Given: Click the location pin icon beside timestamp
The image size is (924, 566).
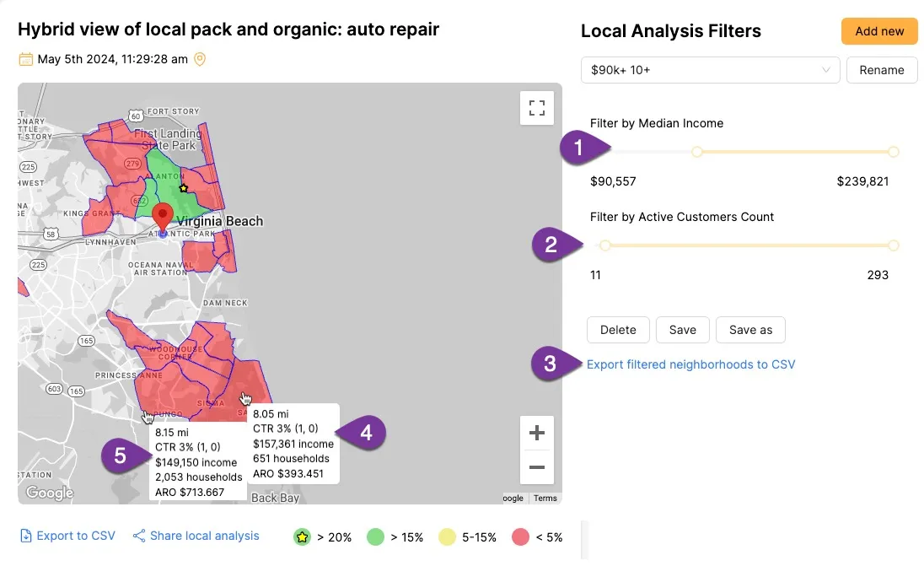Looking at the screenshot, I should coord(200,59).
